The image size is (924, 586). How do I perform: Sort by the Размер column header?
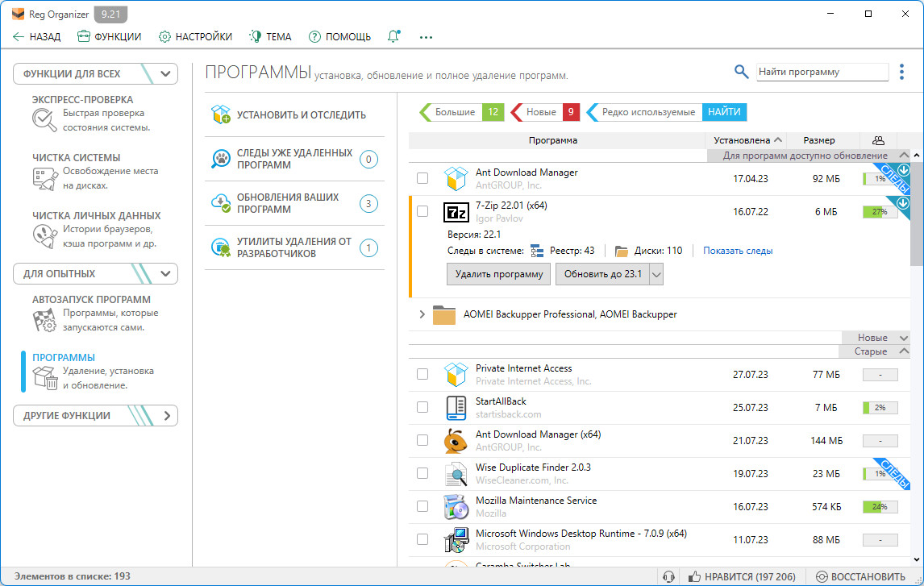[819, 140]
